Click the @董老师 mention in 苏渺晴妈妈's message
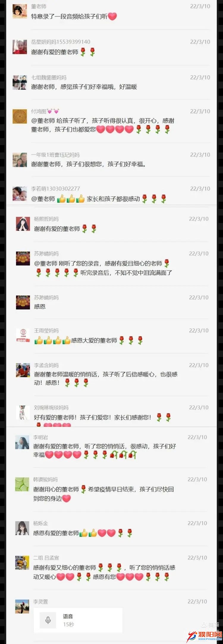The height and width of the screenshot is (644, 223). [x=46, y=264]
